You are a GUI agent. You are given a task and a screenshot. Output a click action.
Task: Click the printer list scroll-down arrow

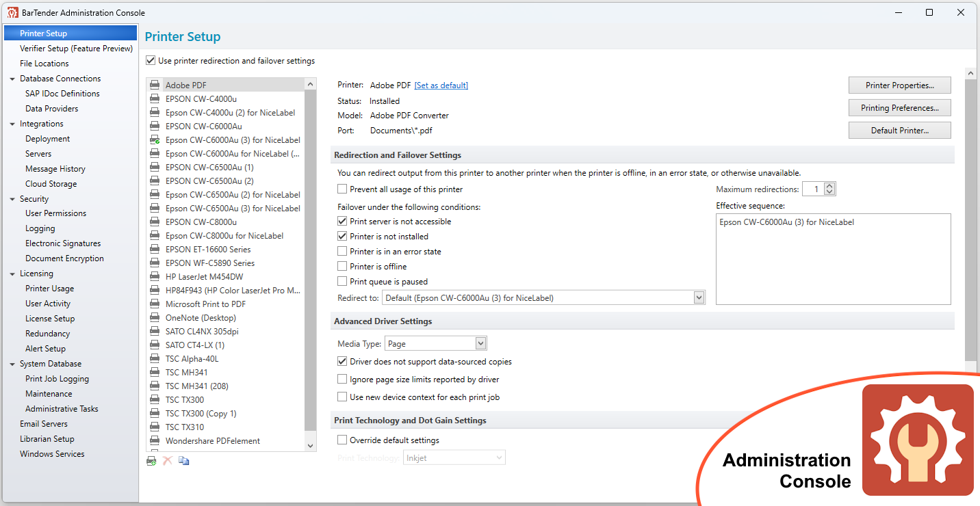(310, 445)
